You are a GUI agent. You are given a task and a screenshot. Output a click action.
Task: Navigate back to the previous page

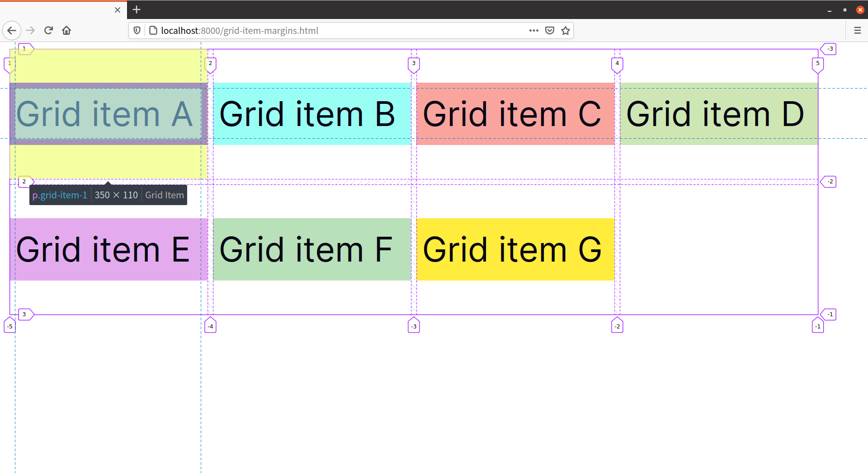point(12,30)
